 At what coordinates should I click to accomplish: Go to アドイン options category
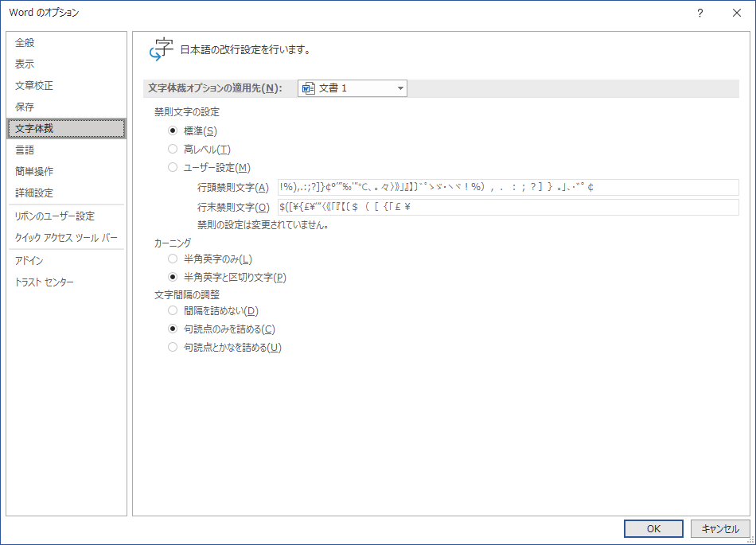tap(67, 261)
